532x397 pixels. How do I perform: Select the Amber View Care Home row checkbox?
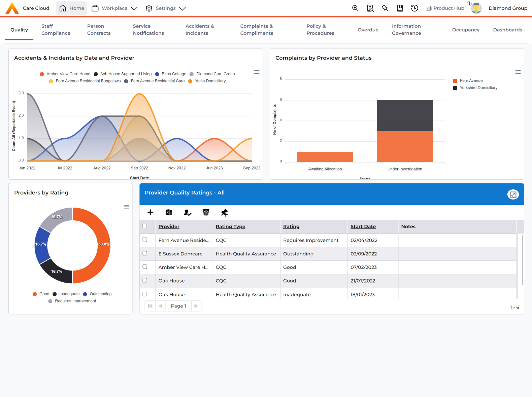[145, 267]
